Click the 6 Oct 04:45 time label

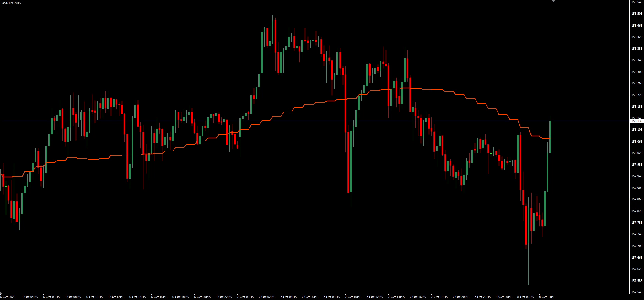30,297
